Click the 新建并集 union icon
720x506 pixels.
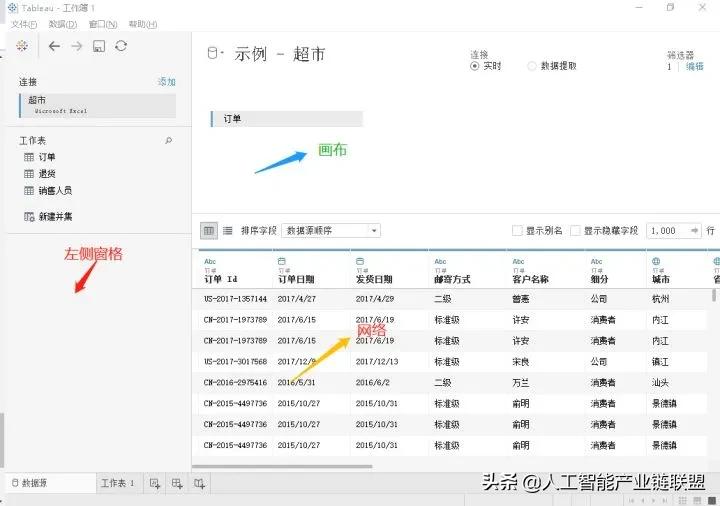[x=29, y=217]
